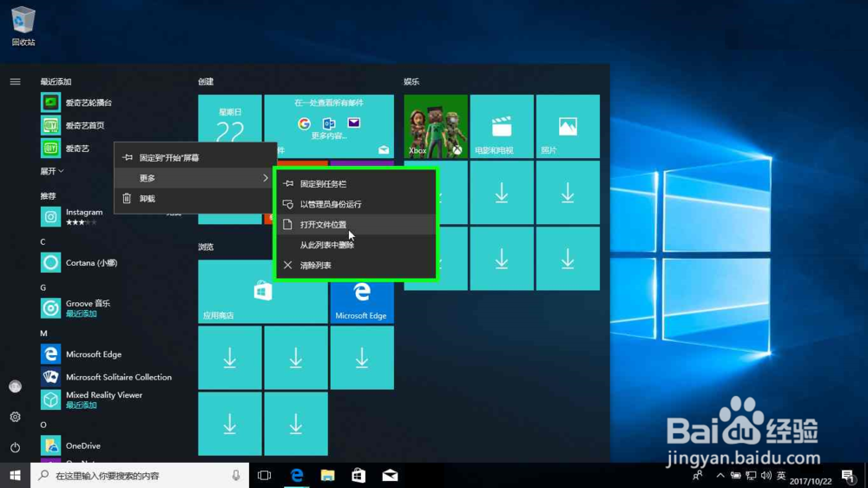Click the letter O list header
This screenshot has height=488, width=868.
click(x=43, y=425)
